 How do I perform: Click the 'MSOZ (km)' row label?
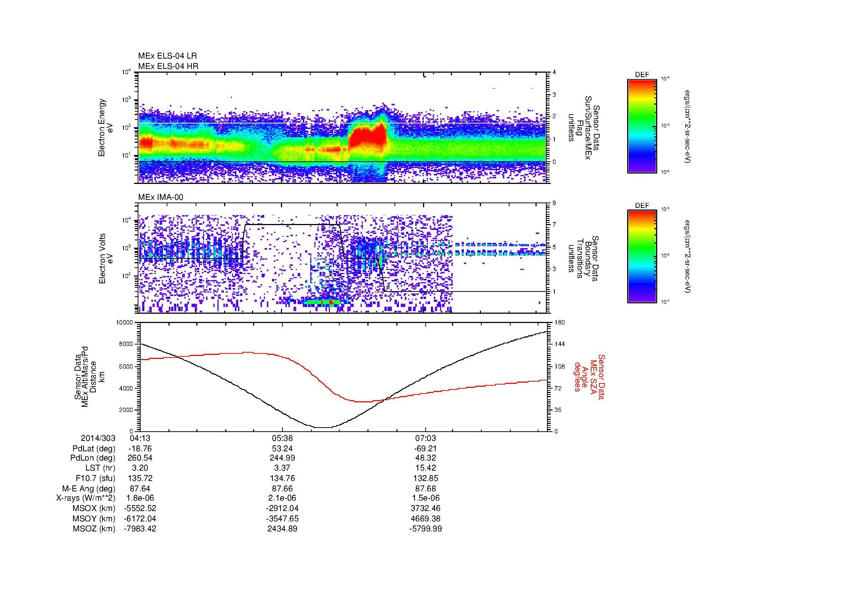[x=94, y=529]
